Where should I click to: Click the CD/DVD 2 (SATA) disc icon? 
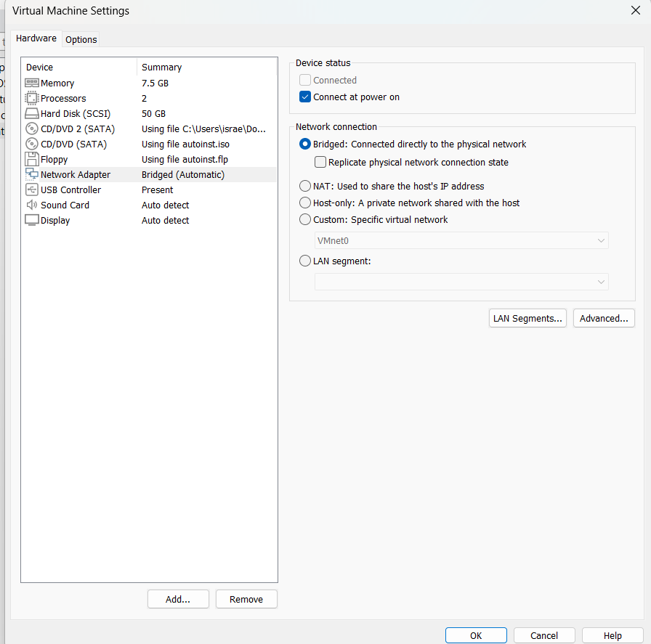32,129
